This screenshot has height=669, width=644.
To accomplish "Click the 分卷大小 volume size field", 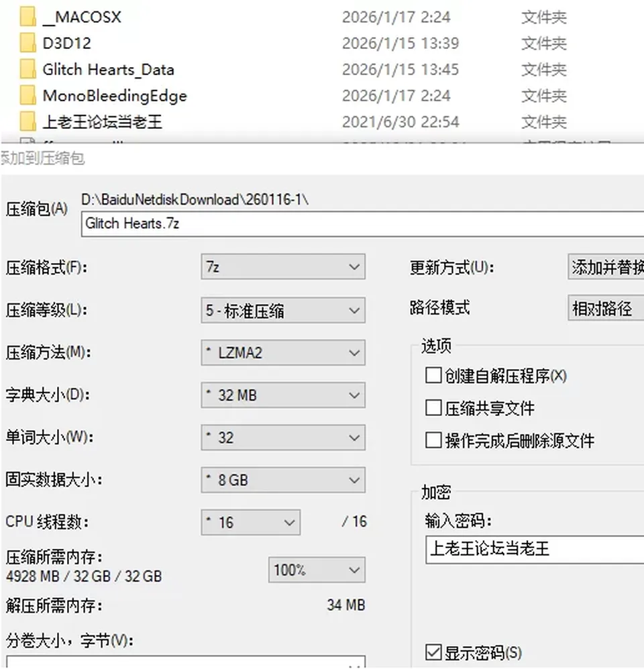I will click(186, 662).
